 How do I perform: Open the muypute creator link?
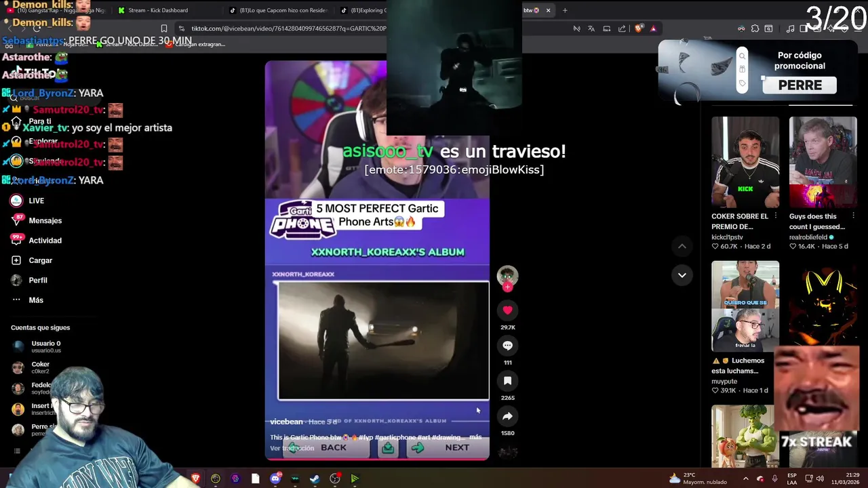coord(724,382)
